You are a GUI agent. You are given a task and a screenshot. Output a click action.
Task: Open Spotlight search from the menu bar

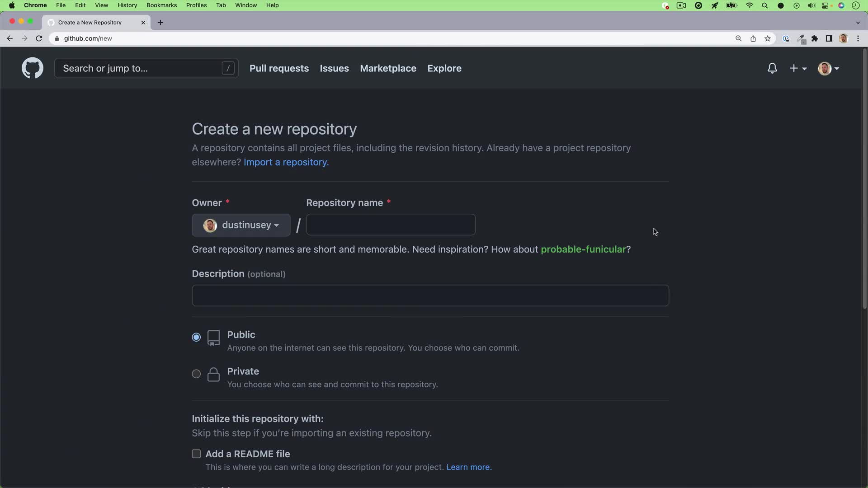(765, 5)
